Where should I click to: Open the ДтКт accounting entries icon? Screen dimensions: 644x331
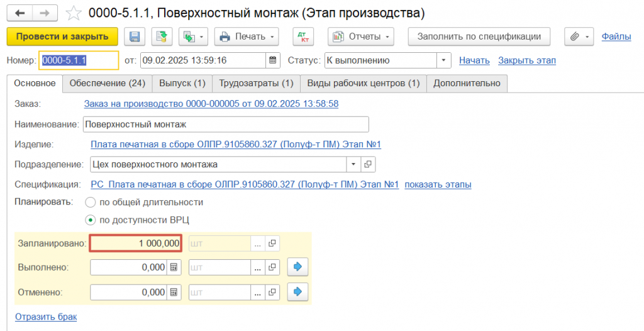coord(304,36)
